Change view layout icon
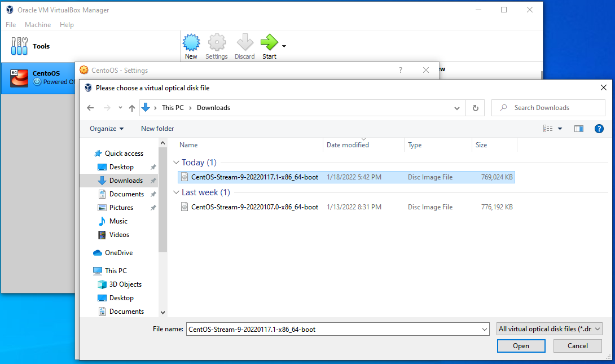615x364 pixels. 548,129
